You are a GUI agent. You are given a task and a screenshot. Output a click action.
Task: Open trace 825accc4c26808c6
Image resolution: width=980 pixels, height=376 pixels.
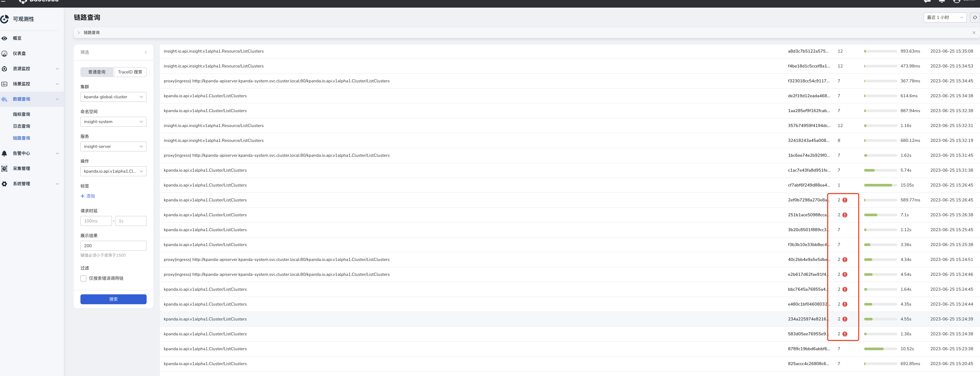click(808, 364)
